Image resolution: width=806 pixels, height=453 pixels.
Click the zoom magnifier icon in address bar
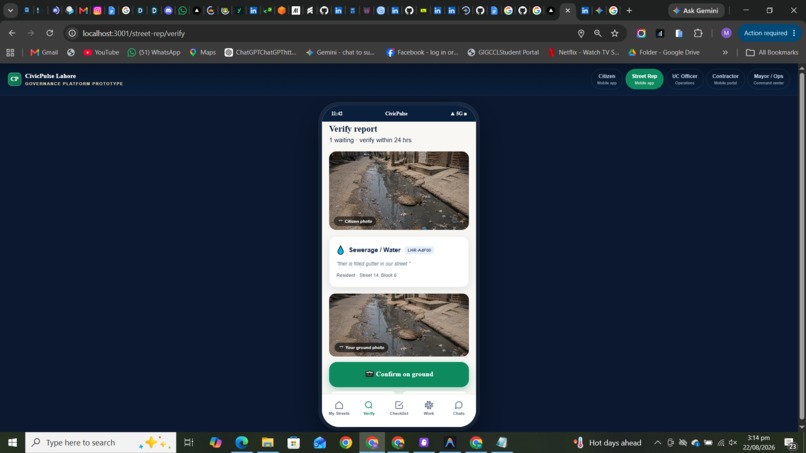(597, 33)
